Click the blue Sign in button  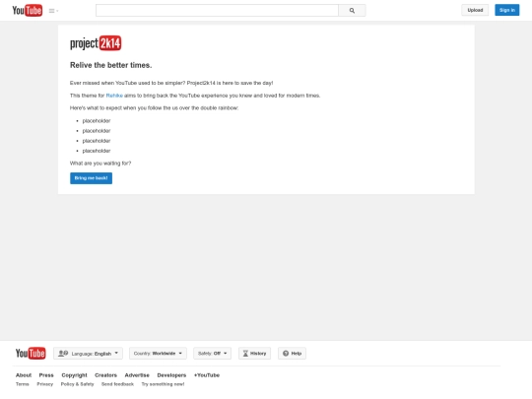click(507, 10)
